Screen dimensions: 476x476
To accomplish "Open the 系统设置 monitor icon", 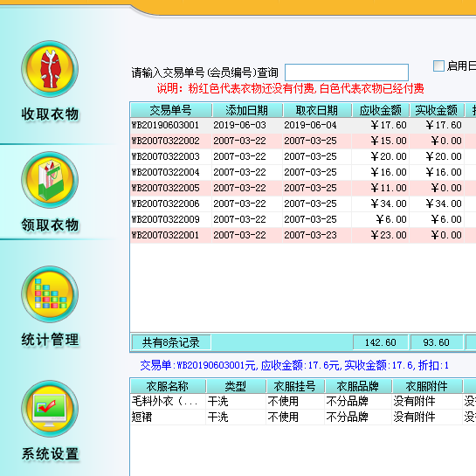I will pyautogui.click(x=50, y=409).
